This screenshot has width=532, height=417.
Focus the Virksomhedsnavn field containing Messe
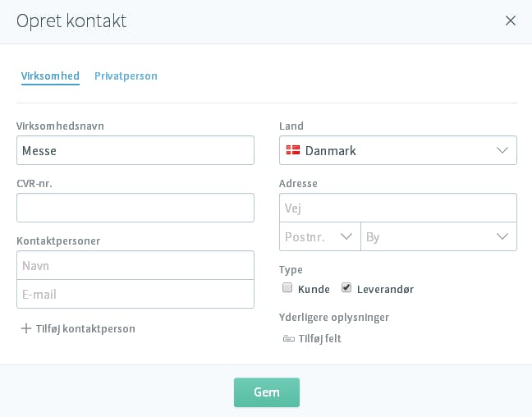(135, 150)
